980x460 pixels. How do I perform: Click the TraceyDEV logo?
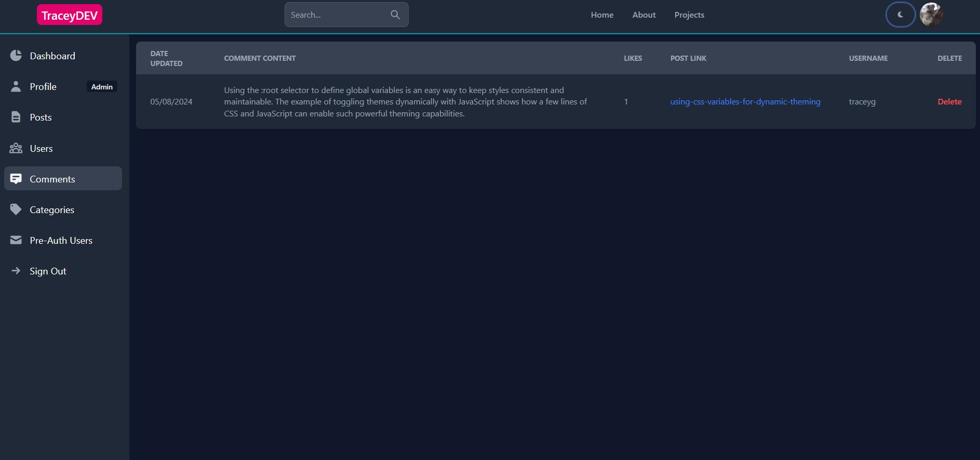[x=70, y=15]
